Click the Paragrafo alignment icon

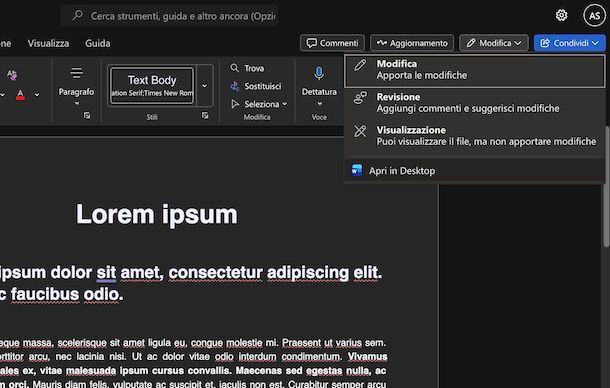76,73
